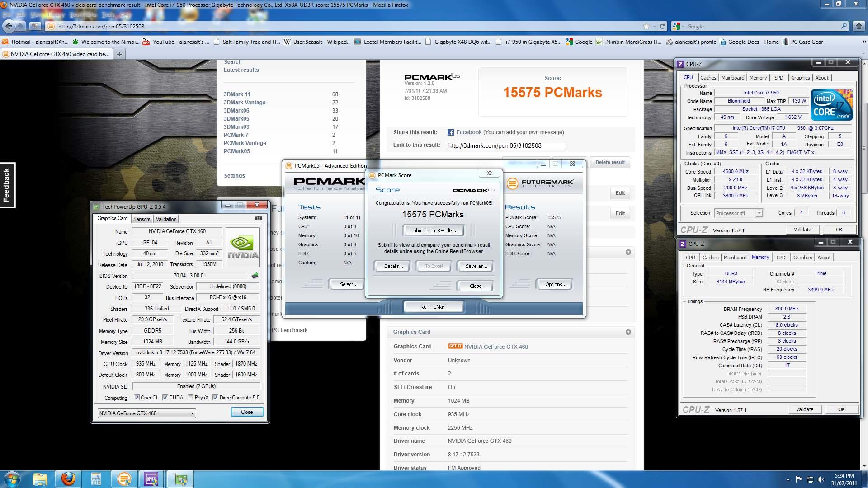Click the upper Edit button on webpage
The image size is (868, 488).
(x=620, y=193)
